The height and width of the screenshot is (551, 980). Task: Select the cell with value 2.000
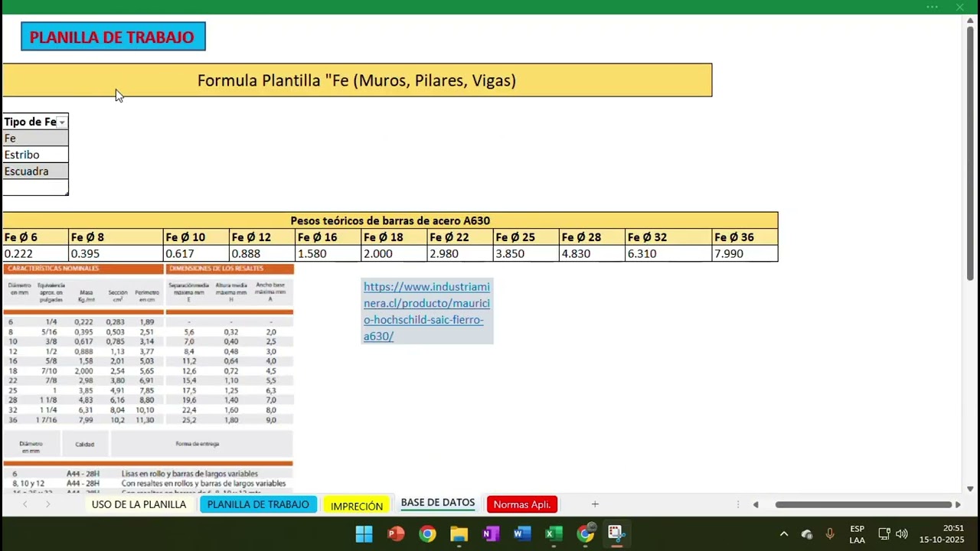[394, 253]
